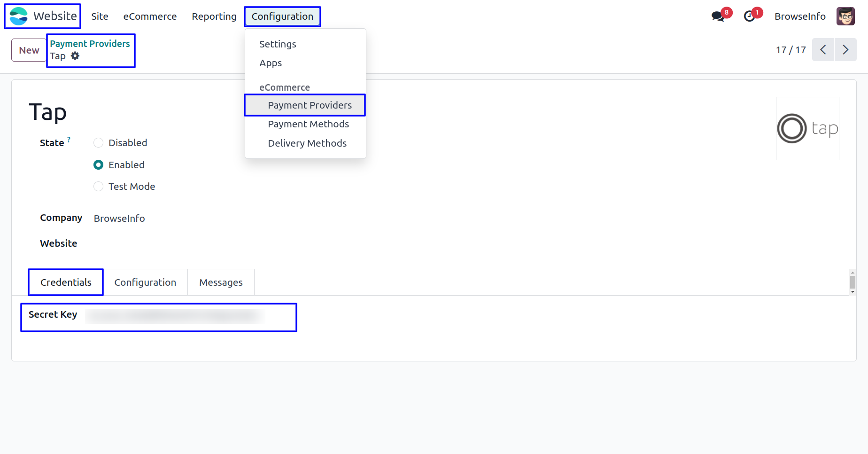Switch to the Messages tab
This screenshot has height=454, width=868.
tap(221, 282)
